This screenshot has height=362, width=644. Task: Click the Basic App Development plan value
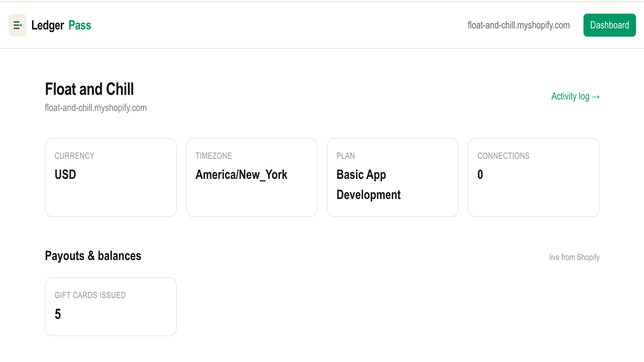pyautogui.click(x=369, y=185)
